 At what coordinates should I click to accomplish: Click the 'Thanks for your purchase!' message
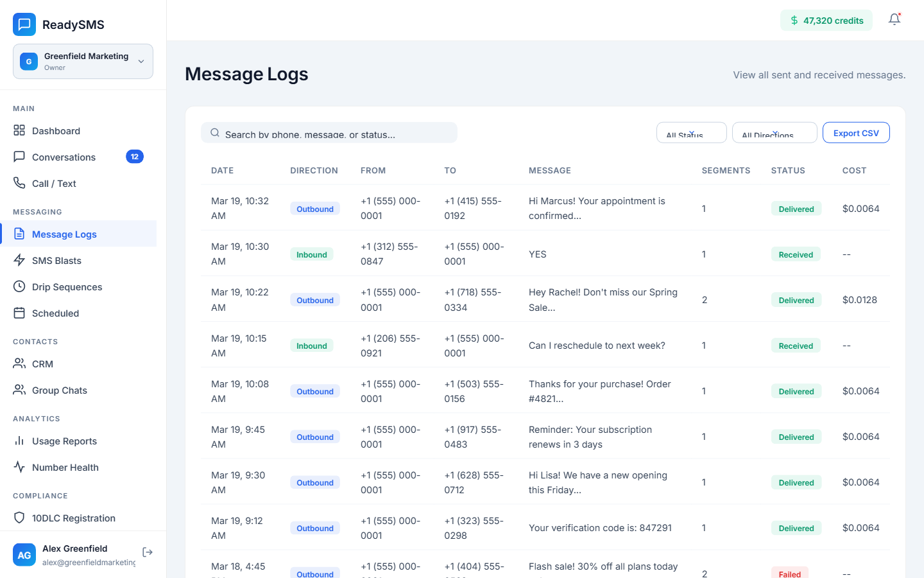click(600, 391)
